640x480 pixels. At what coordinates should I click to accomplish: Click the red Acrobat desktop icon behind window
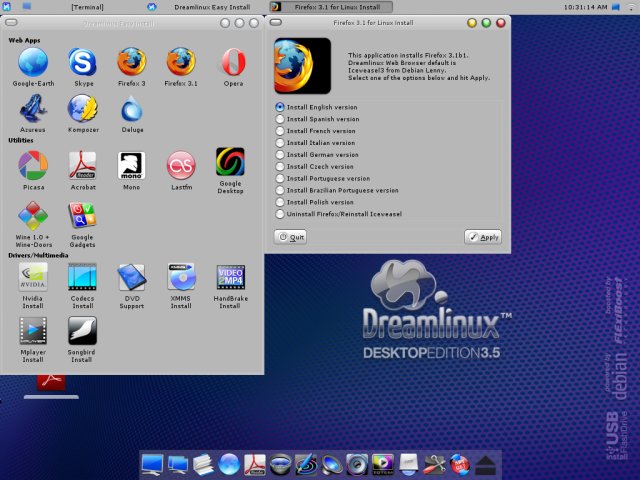51,382
